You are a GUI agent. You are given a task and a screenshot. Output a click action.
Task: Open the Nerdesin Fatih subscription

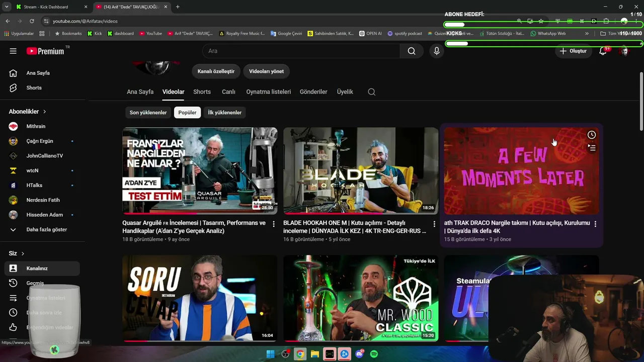44,200
